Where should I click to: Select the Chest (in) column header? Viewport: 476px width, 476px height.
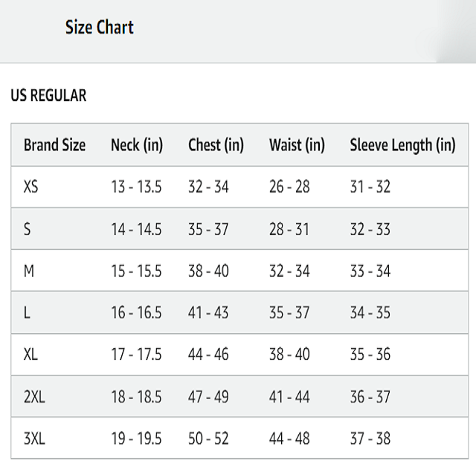pos(216,145)
